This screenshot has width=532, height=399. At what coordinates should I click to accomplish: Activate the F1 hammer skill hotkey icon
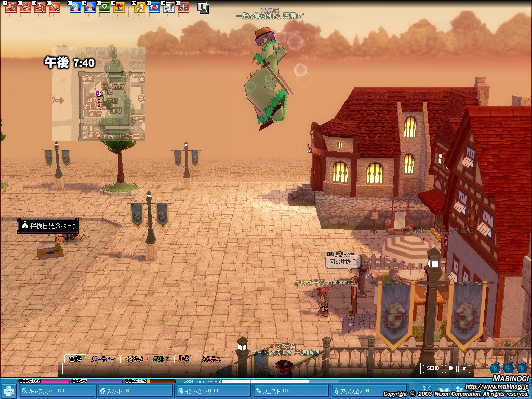(x=11, y=7)
